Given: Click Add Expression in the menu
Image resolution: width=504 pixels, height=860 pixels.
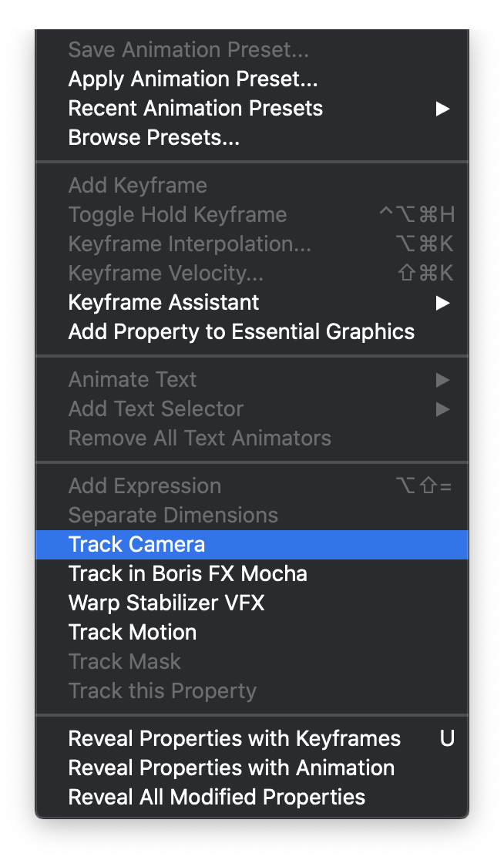Looking at the screenshot, I should 144,485.
